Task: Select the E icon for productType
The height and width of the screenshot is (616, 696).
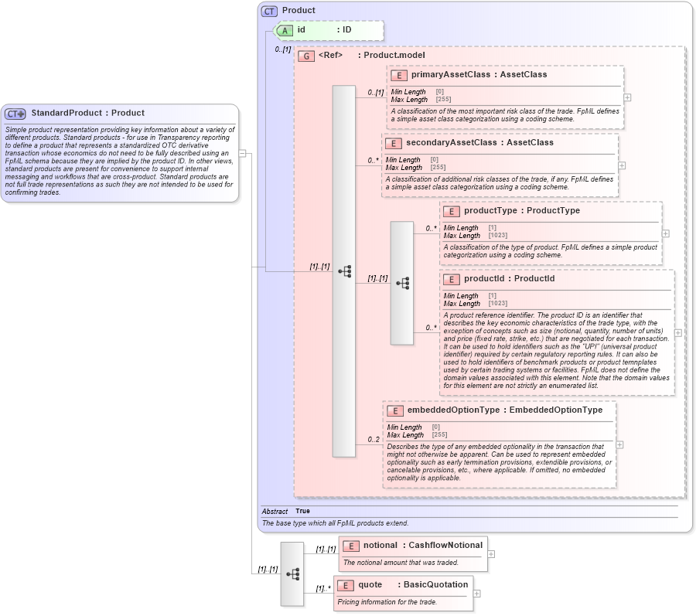Action: click(x=450, y=211)
